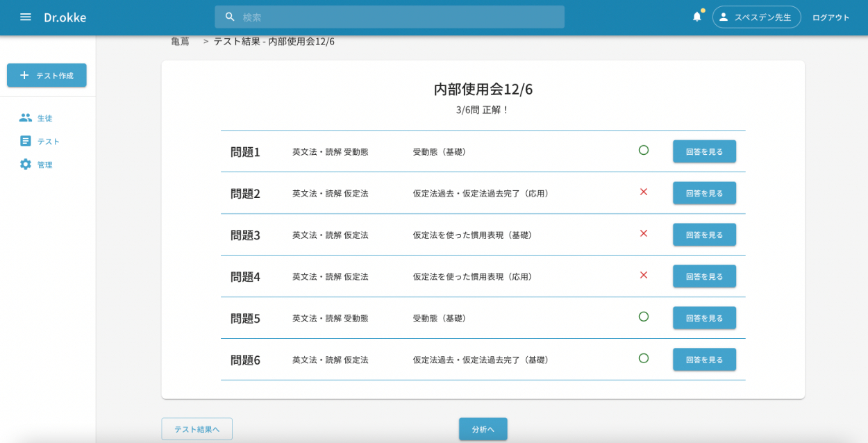View the answer for 問題3
This screenshot has width=868, height=443.
click(x=704, y=235)
